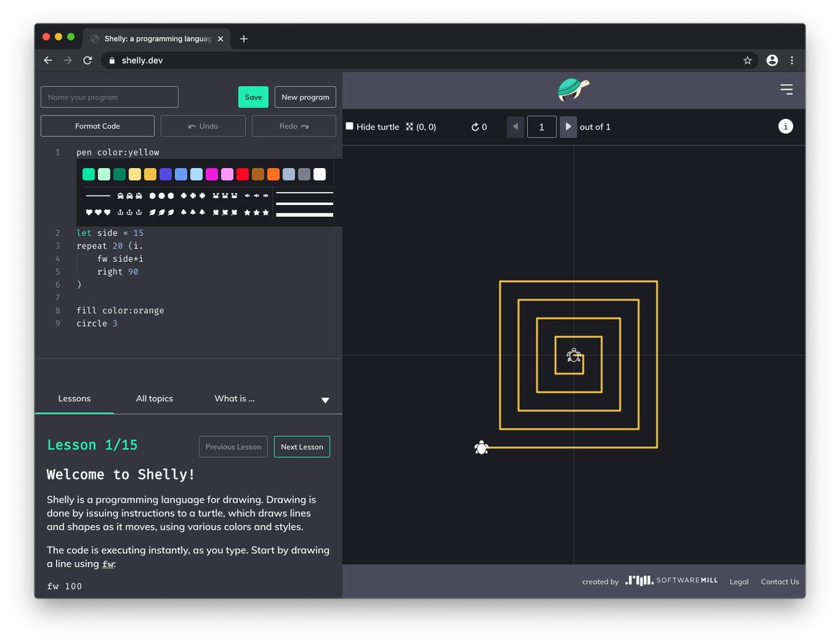Image resolution: width=840 pixels, height=644 pixels.
Task: Pick the crabs pen pattern
Action: click(225, 196)
